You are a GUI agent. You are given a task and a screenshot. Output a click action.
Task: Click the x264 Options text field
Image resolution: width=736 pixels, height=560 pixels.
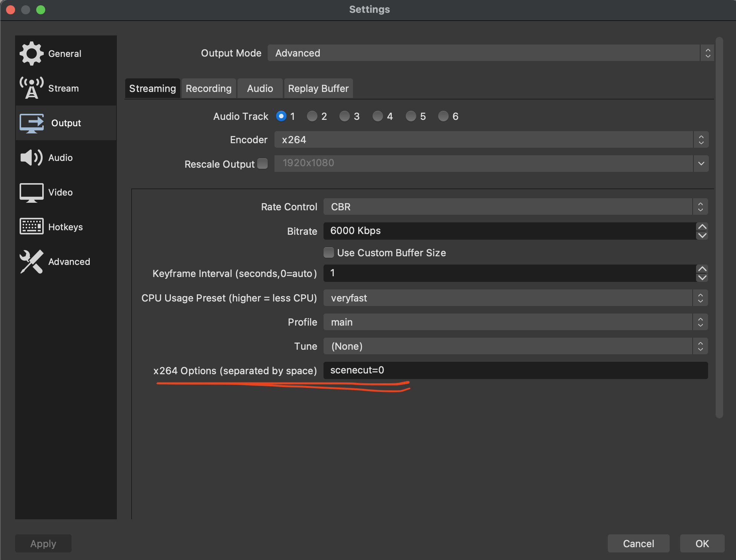coord(515,370)
